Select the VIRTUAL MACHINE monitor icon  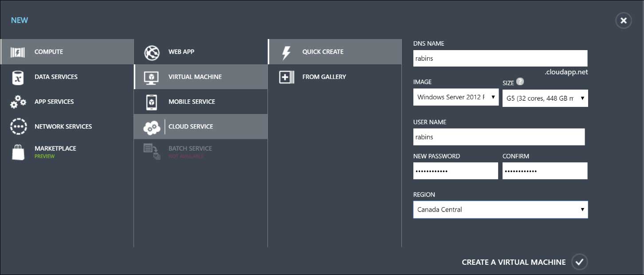coord(152,77)
